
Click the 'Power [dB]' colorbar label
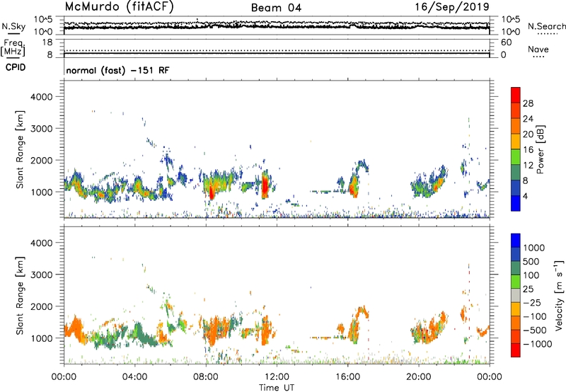coord(540,149)
